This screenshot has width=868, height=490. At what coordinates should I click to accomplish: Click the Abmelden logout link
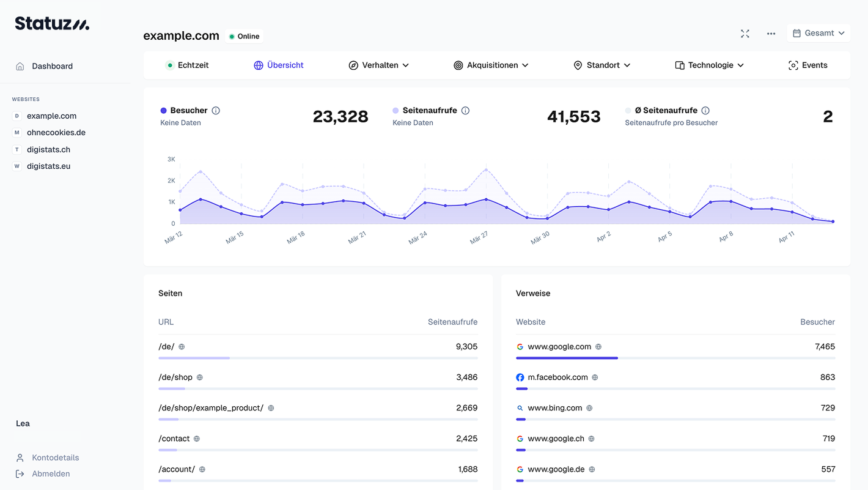point(50,473)
